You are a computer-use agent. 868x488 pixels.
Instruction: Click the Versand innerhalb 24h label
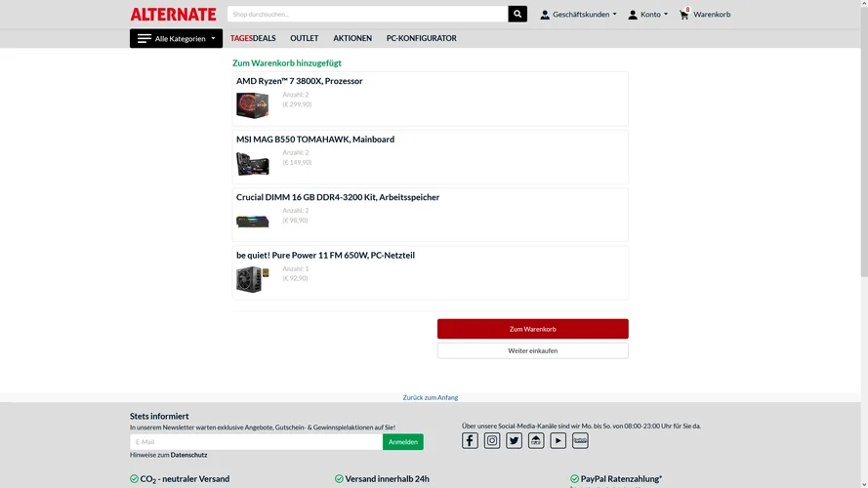(x=387, y=478)
